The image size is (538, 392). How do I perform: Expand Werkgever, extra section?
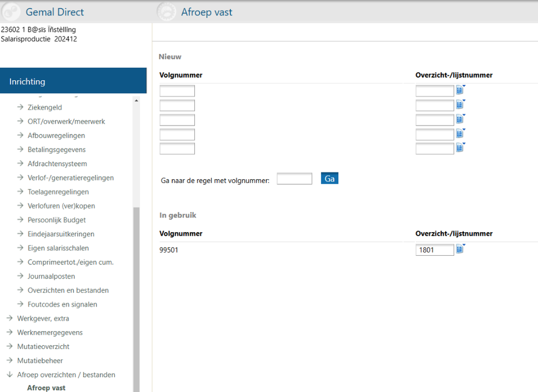(x=43, y=318)
